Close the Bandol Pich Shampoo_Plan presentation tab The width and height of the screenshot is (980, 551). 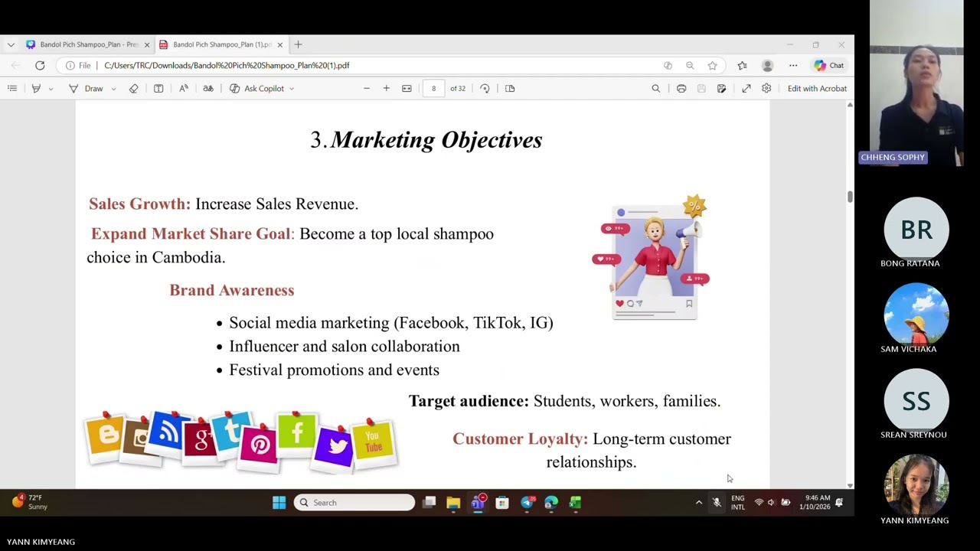147,45
